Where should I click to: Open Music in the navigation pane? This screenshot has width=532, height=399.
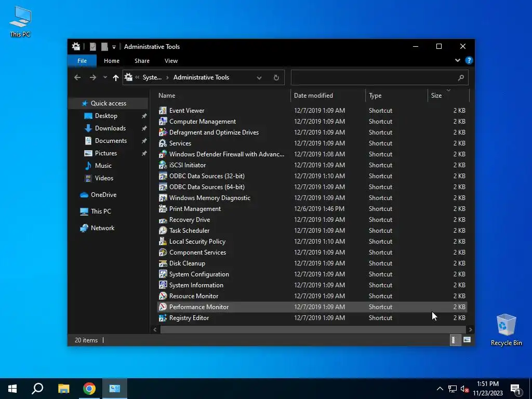(x=103, y=166)
